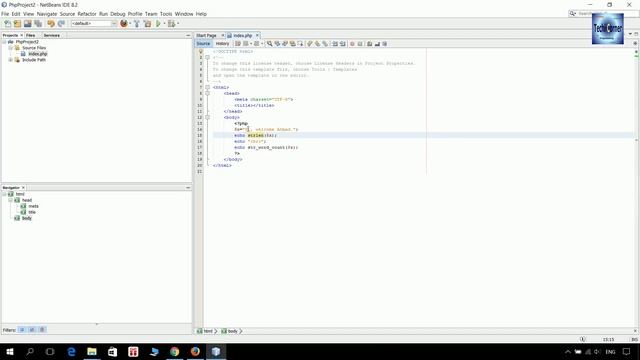Open the dropdown arrow beside Debug Project
This screenshot has height=360, width=640.
tap(178, 24)
